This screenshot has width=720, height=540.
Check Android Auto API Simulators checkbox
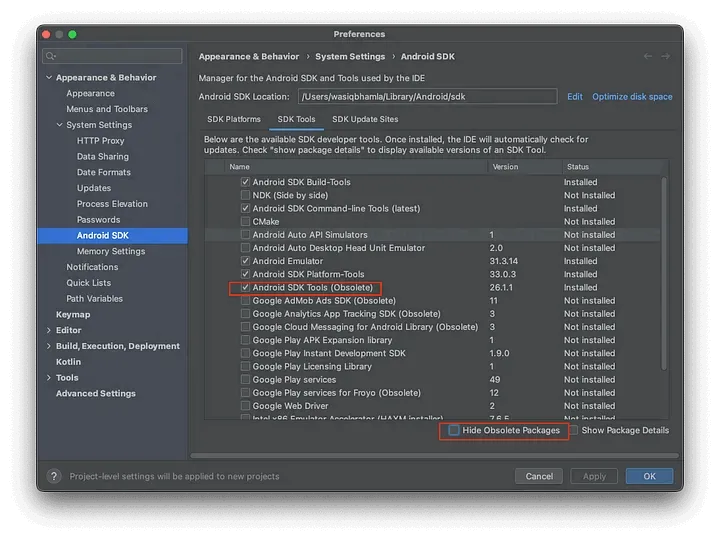coord(245,235)
